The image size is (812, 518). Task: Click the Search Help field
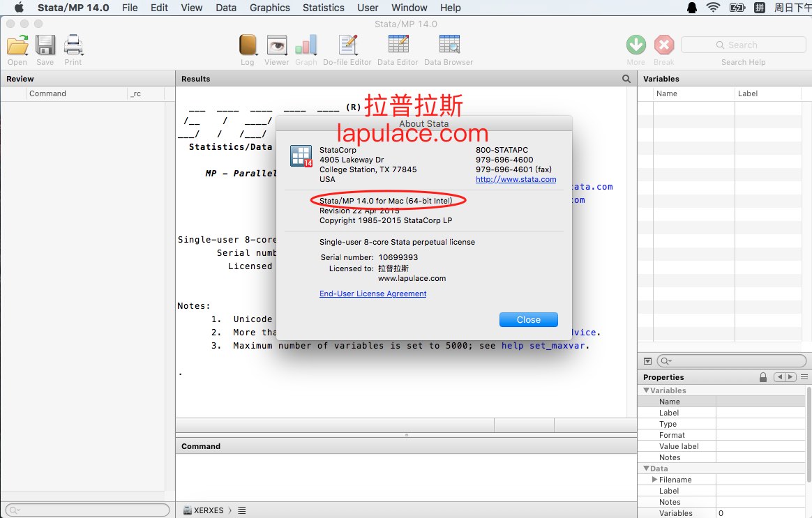click(x=743, y=45)
